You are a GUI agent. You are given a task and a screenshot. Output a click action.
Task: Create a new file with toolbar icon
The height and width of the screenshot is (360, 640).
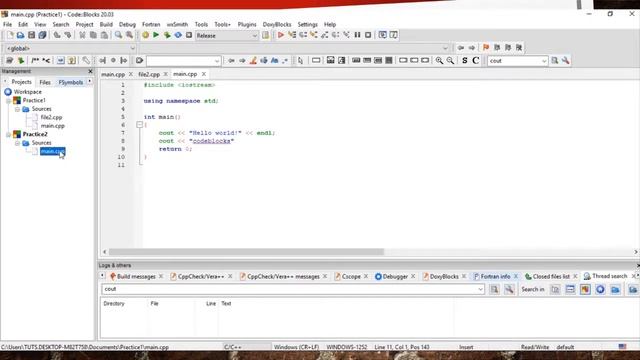(10, 35)
